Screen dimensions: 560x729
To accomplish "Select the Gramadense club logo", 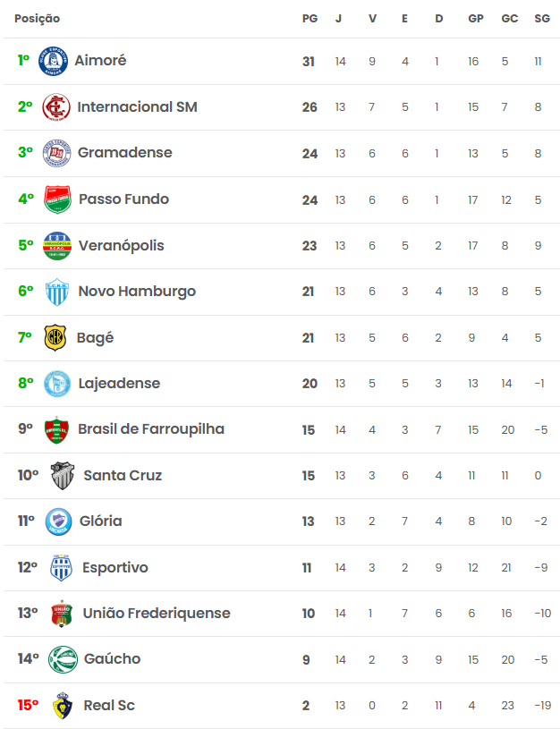I will [x=56, y=152].
